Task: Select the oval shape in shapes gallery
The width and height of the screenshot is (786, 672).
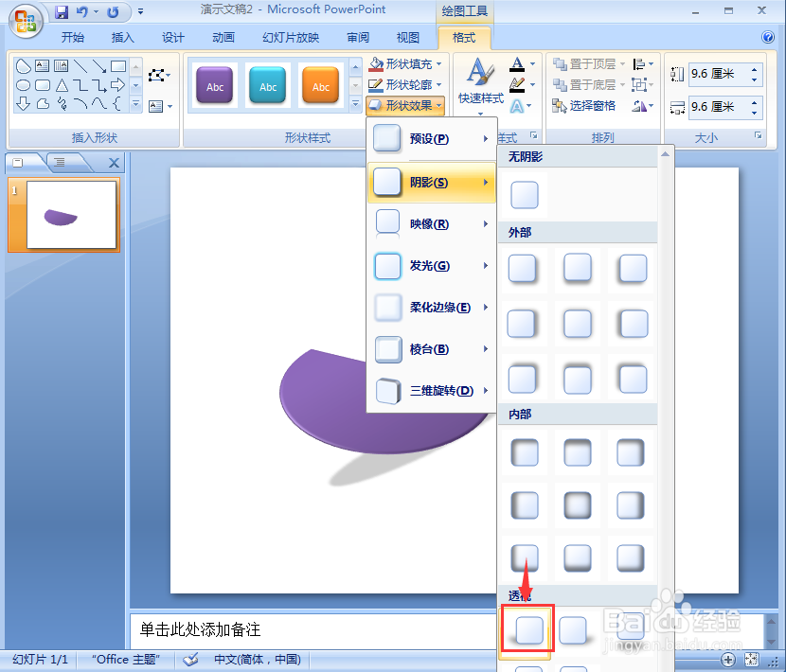Action: (23, 85)
